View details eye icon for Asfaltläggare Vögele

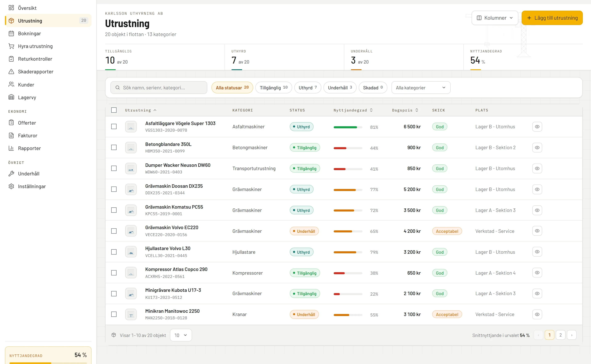tap(537, 127)
